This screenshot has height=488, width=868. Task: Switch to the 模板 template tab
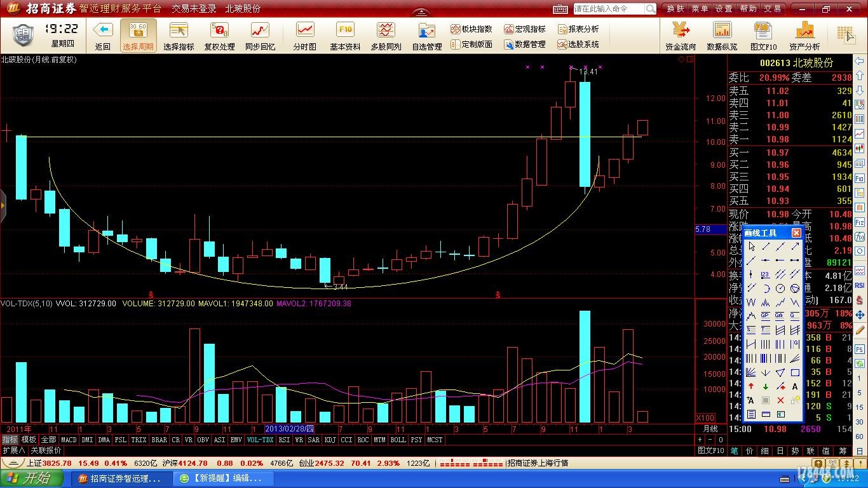tap(29, 440)
